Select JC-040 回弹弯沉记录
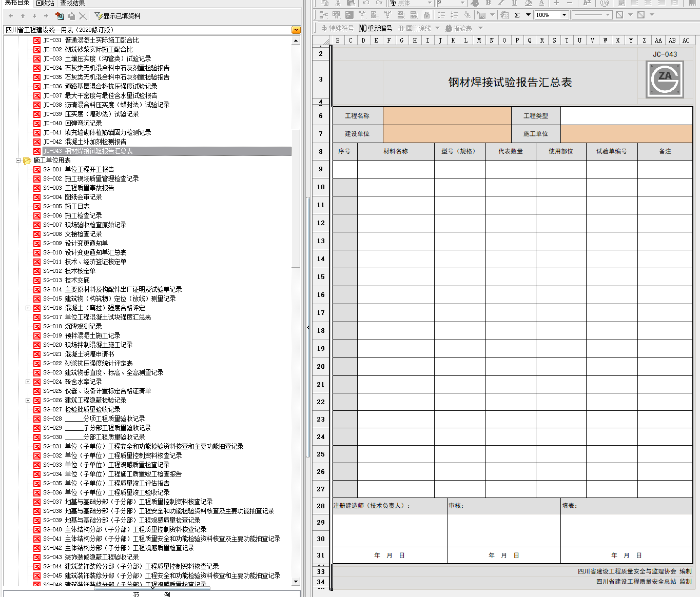This screenshot has height=597, width=700. pyautogui.click(x=72, y=123)
